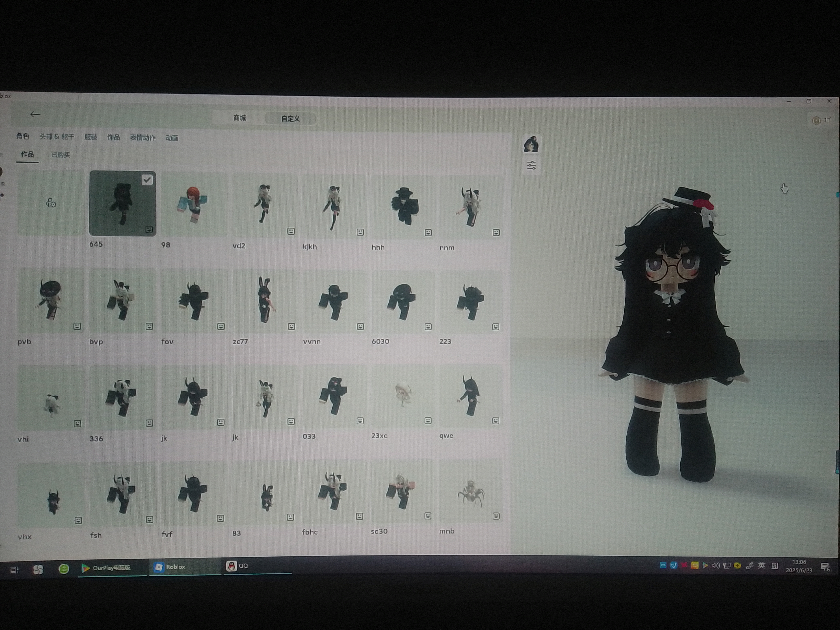Click the emote icon on kjkh outfit
The image size is (840, 630).
click(x=360, y=232)
